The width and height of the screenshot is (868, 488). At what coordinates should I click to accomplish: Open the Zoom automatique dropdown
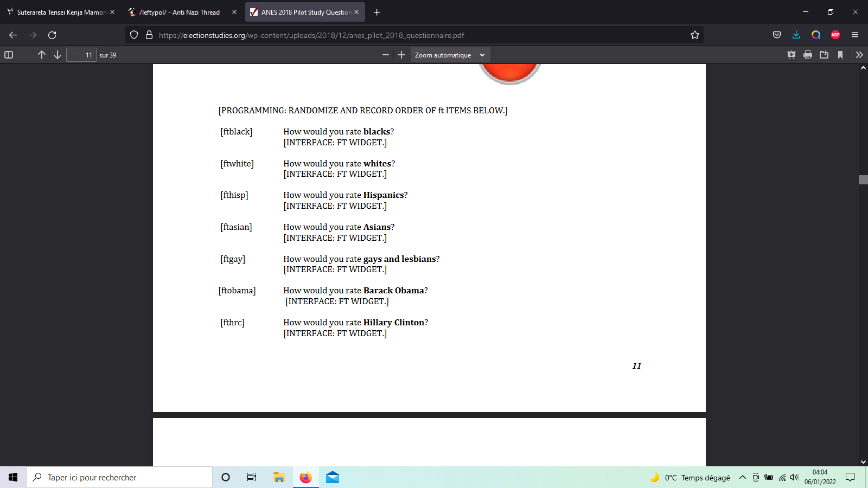[x=450, y=55]
